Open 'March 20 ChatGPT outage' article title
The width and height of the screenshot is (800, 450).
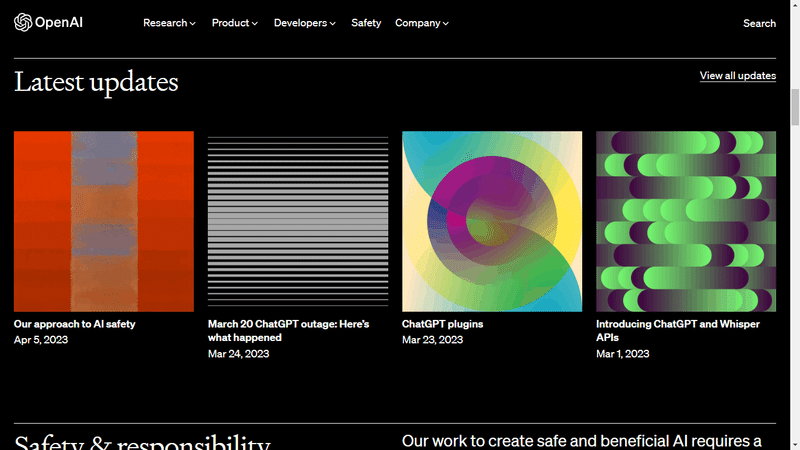[x=288, y=331]
